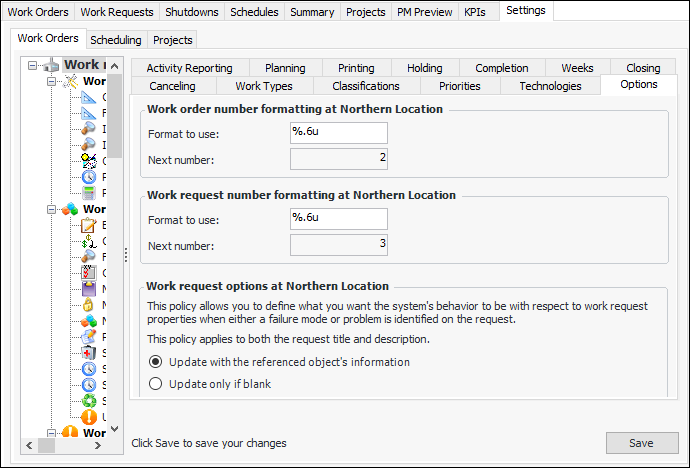
Task: Select the first-aid kit icon item
Action: pos(88,352)
